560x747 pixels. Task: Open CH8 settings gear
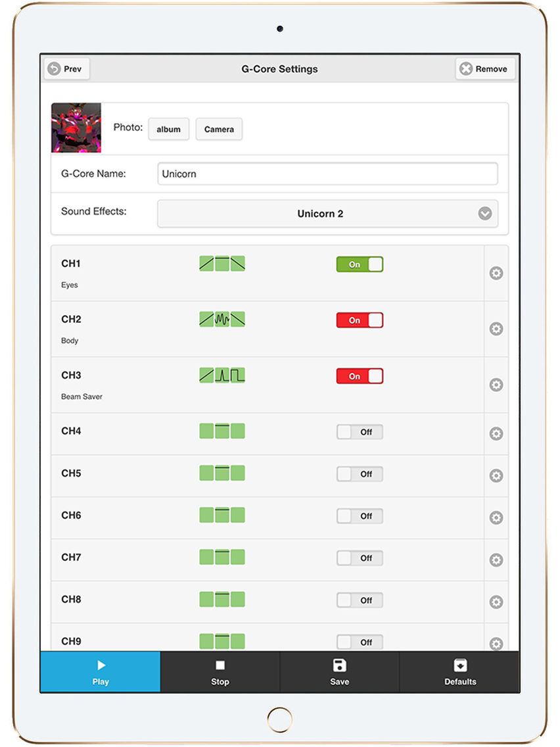pos(496,602)
